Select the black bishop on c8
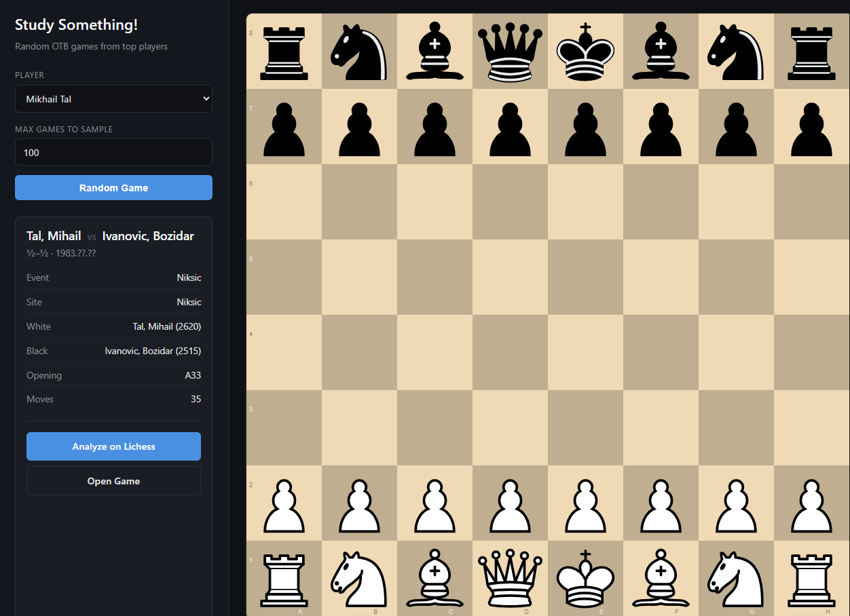 pyautogui.click(x=435, y=52)
